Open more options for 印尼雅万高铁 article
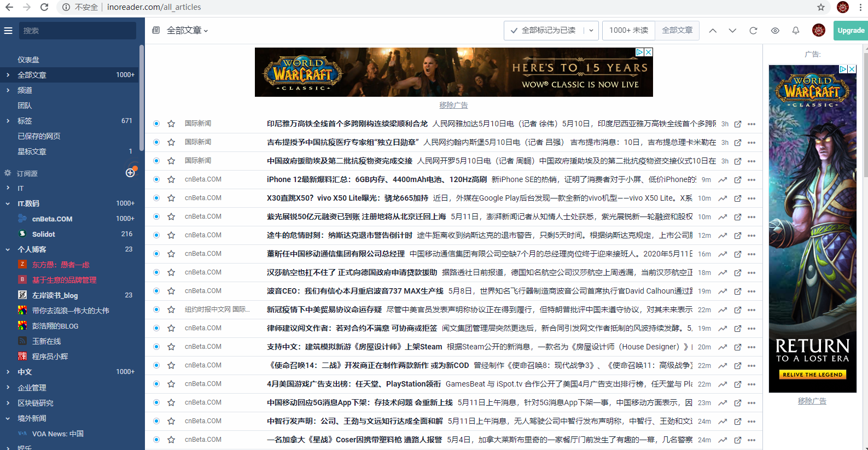 752,124
